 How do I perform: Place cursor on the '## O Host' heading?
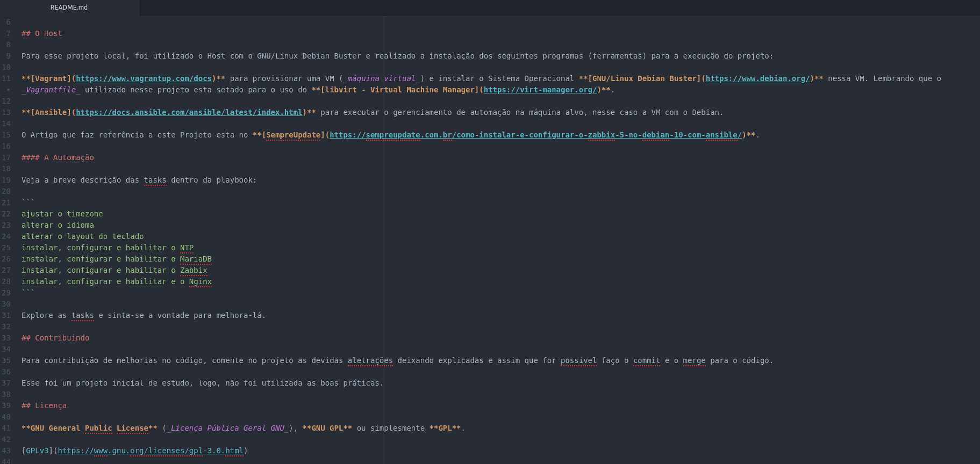click(x=42, y=33)
